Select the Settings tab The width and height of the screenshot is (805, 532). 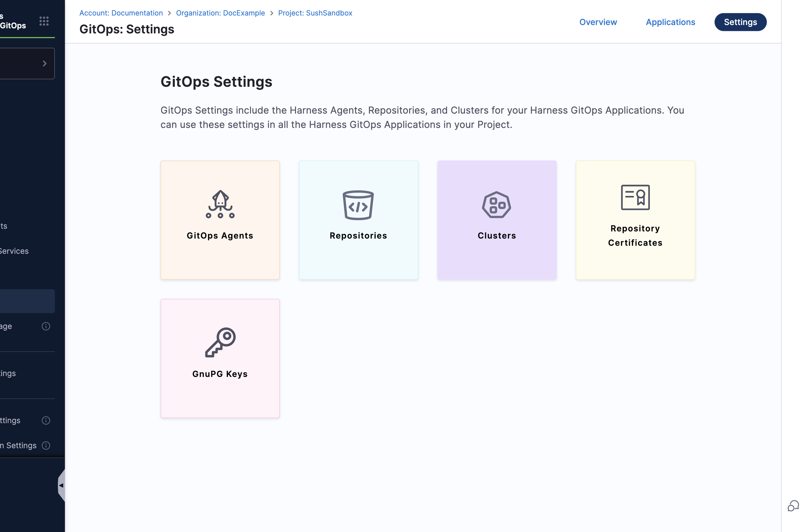point(740,22)
